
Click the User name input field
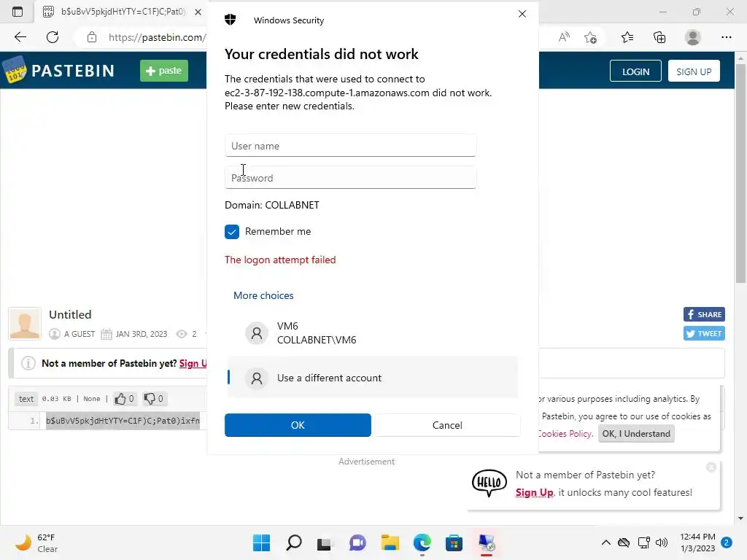(x=350, y=146)
